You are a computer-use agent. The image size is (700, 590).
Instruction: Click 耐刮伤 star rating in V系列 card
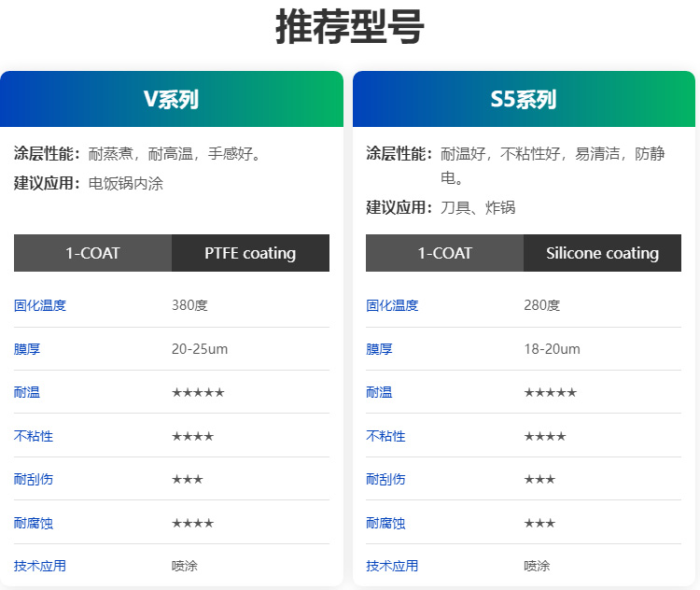(188, 480)
